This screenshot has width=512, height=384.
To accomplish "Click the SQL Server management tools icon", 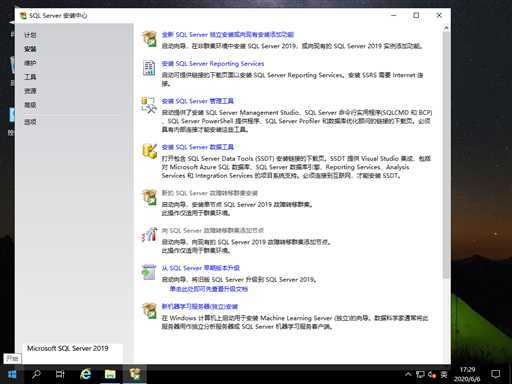I will click(149, 105).
